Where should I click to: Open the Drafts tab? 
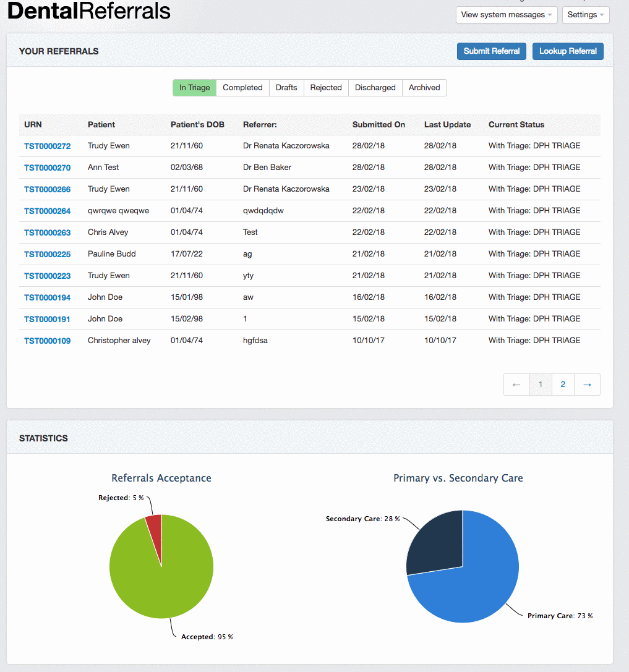click(286, 87)
